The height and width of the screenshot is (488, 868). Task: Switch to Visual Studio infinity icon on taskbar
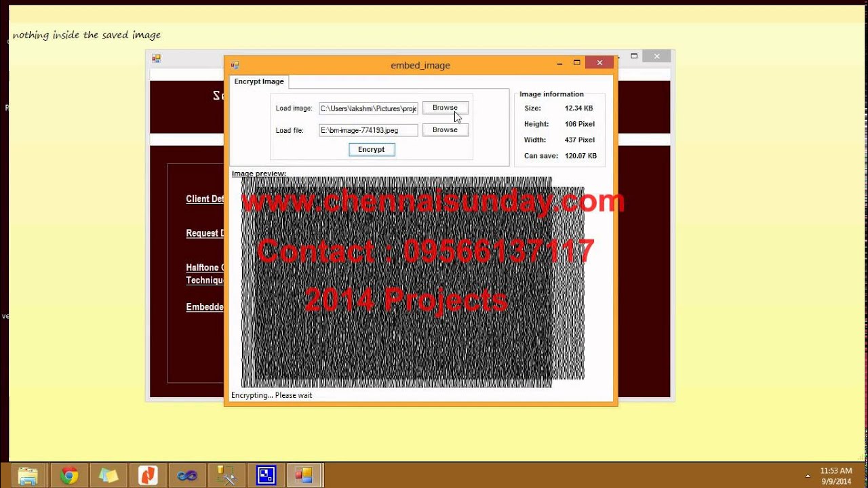pyautogui.click(x=187, y=476)
